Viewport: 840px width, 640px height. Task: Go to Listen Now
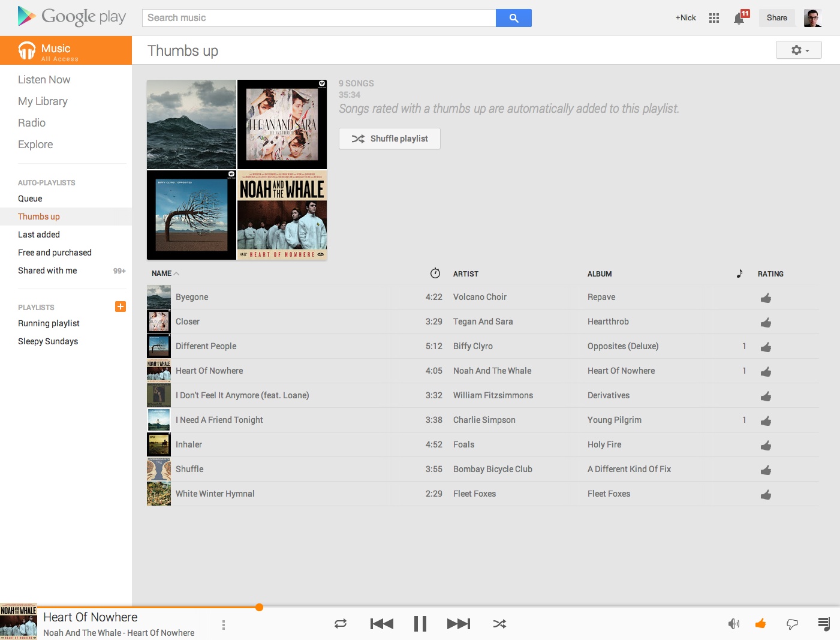point(44,80)
